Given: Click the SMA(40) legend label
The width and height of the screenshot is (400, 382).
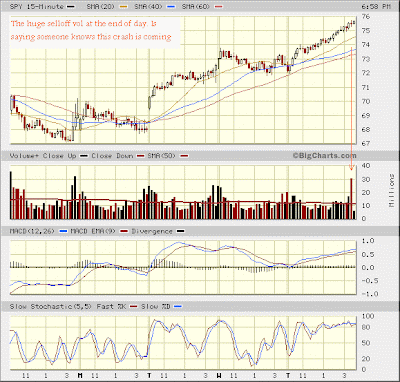Looking at the screenshot, I should click(149, 6).
